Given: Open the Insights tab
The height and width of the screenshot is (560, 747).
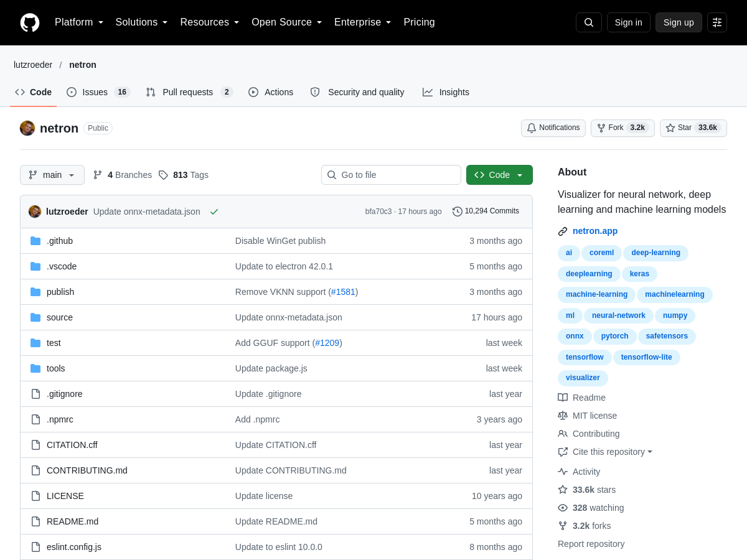Looking at the screenshot, I should pyautogui.click(x=446, y=92).
